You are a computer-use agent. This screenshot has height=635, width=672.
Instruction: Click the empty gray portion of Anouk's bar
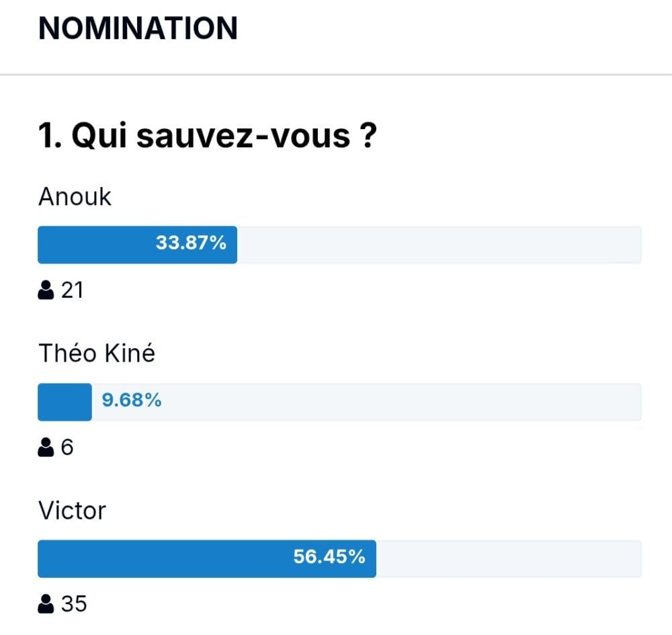[439, 245]
